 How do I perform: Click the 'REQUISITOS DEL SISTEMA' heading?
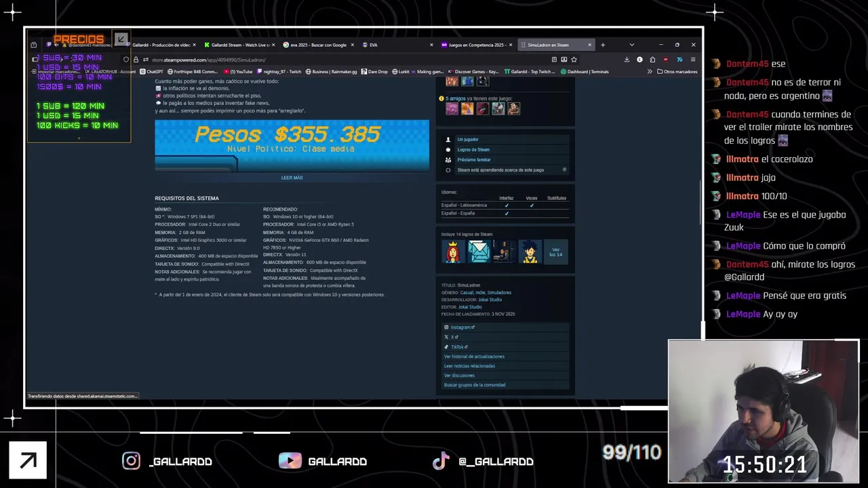[x=186, y=199]
